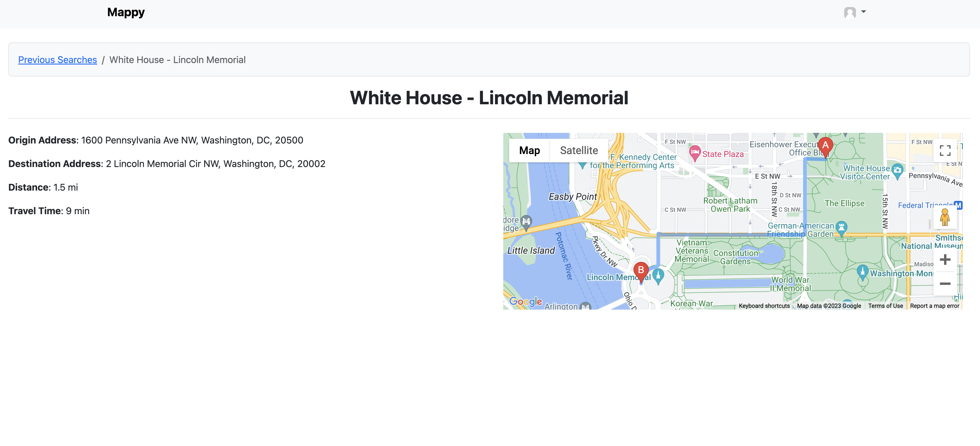Open Terms of Use link

click(x=885, y=306)
